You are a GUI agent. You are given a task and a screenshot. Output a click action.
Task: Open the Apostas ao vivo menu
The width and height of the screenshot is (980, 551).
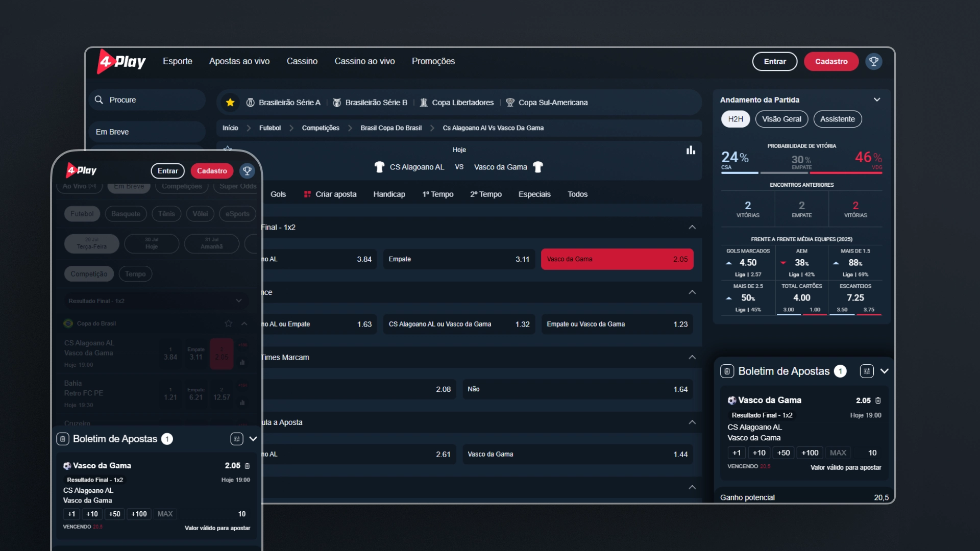click(239, 61)
